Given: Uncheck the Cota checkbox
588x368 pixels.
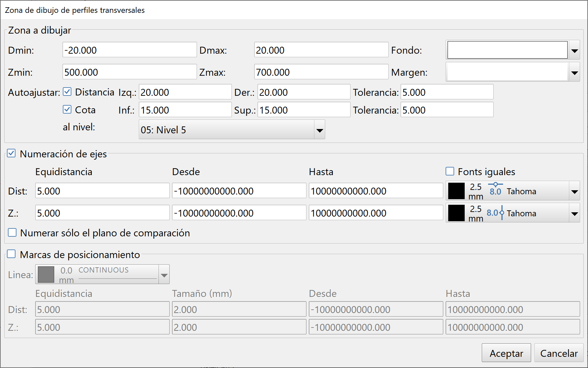Looking at the screenshot, I should coord(67,109).
